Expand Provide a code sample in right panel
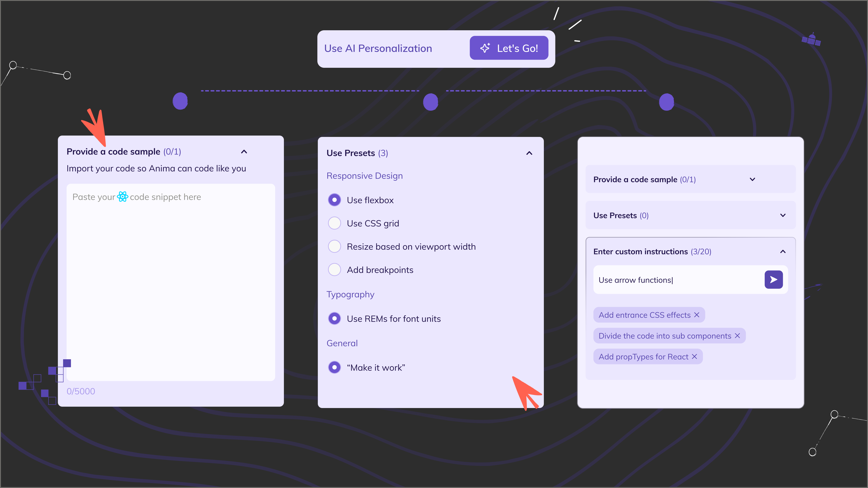The width and height of the screenshot is (868, 488). (x=752, y=180)
